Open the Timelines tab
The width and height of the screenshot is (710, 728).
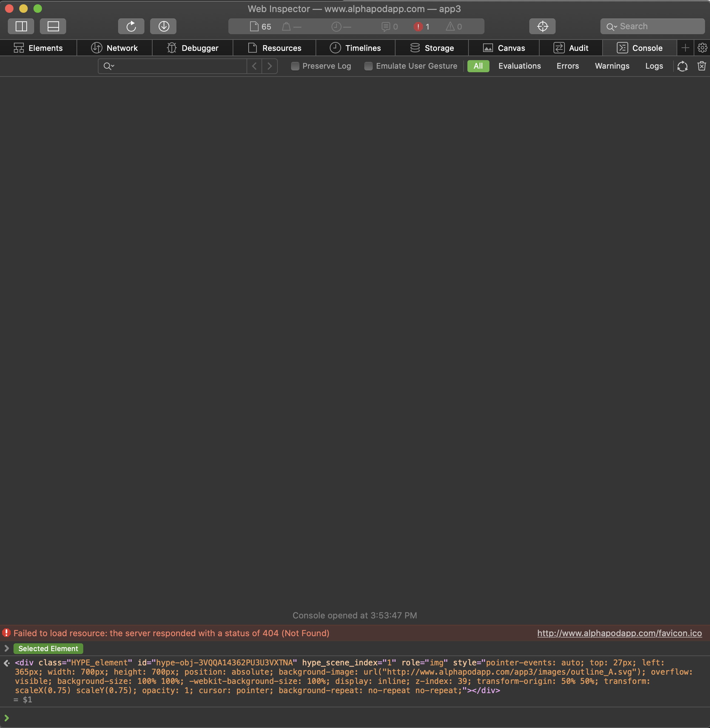(x=355, y=48)
